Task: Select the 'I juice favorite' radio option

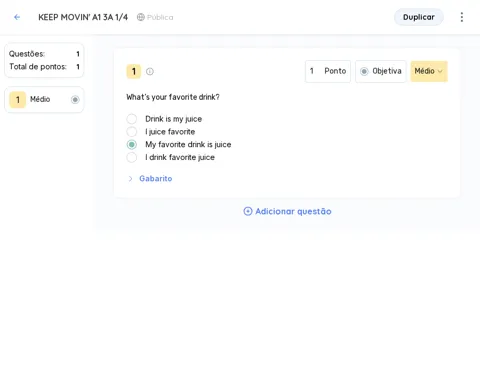Action: click(x=132, y=132)
